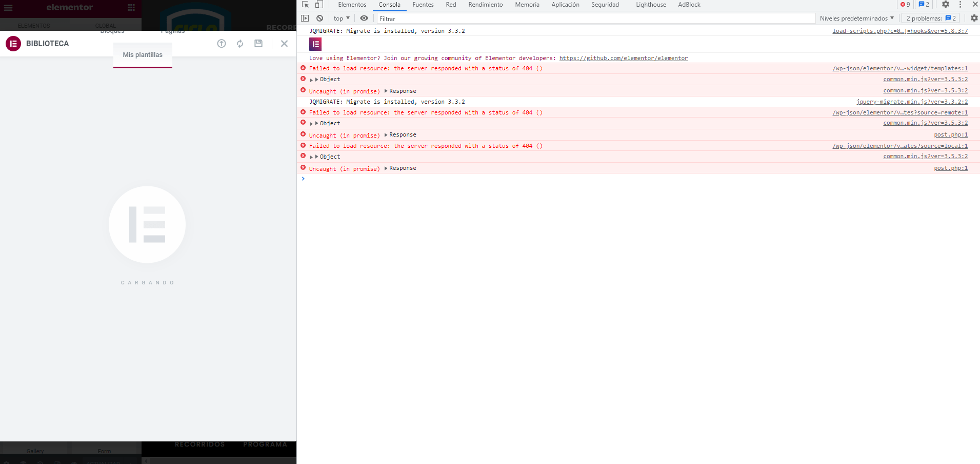Open the wp-json source=remote:1 link
Image resolution: width=980 pixels, height=464 pixels.
(900, 113)
